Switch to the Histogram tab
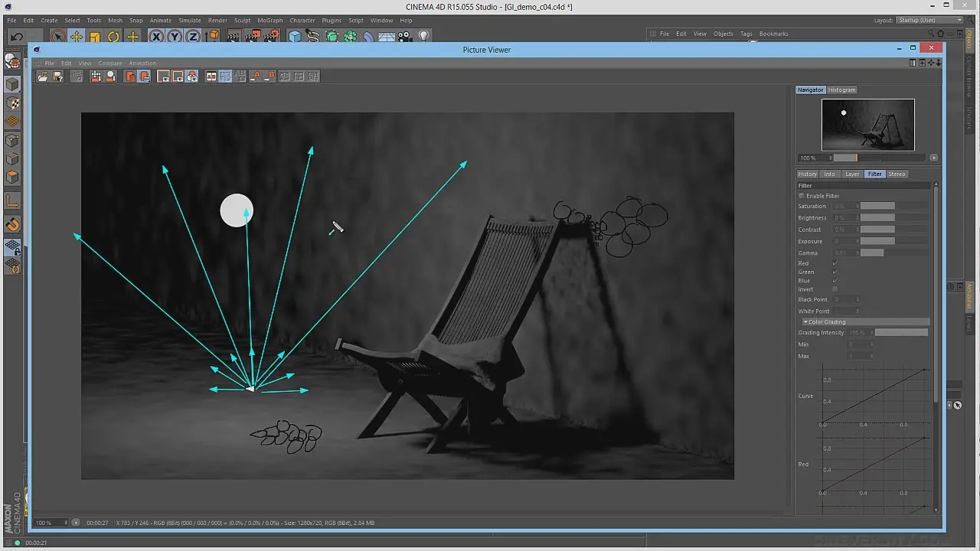Image resolution: width=980 pixels, height=551 pixels. (x=841, y=90)
